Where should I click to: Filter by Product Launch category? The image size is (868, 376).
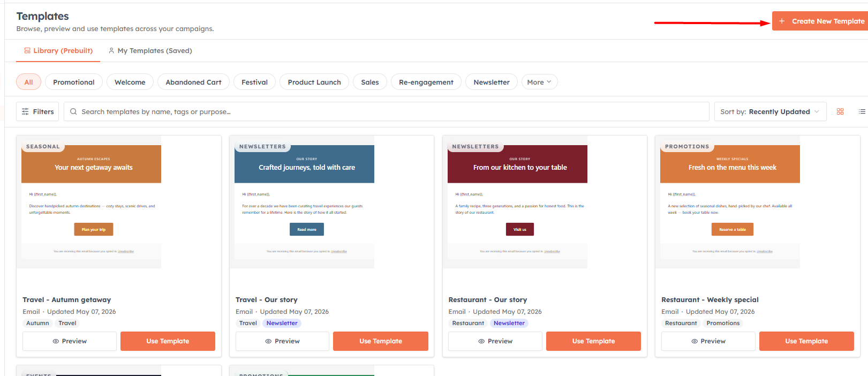pyautogui.click(x=314, y=82)
